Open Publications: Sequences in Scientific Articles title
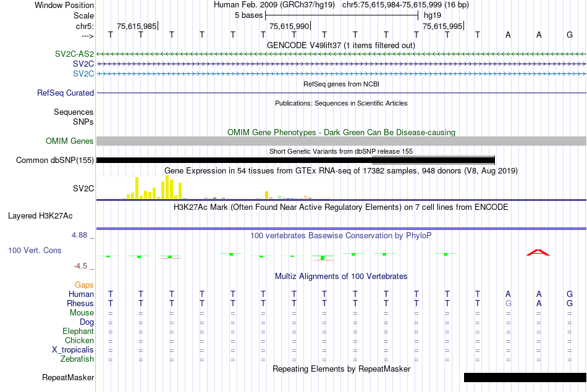587x392 pixels. (341, 103)
